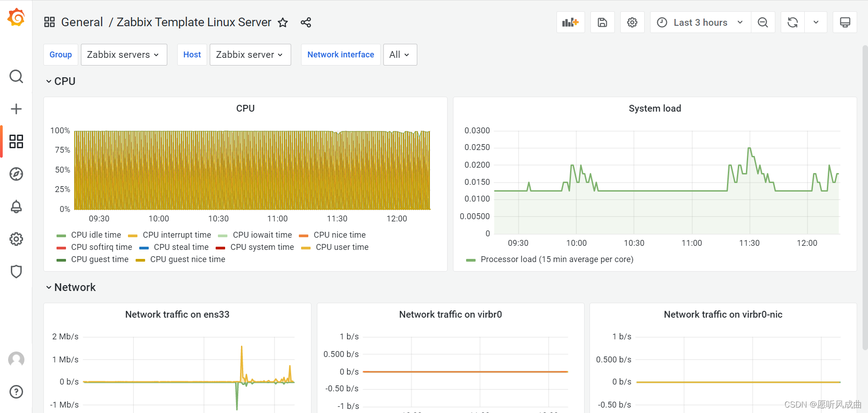Open the Grafana home logo

tap(16, 18)
